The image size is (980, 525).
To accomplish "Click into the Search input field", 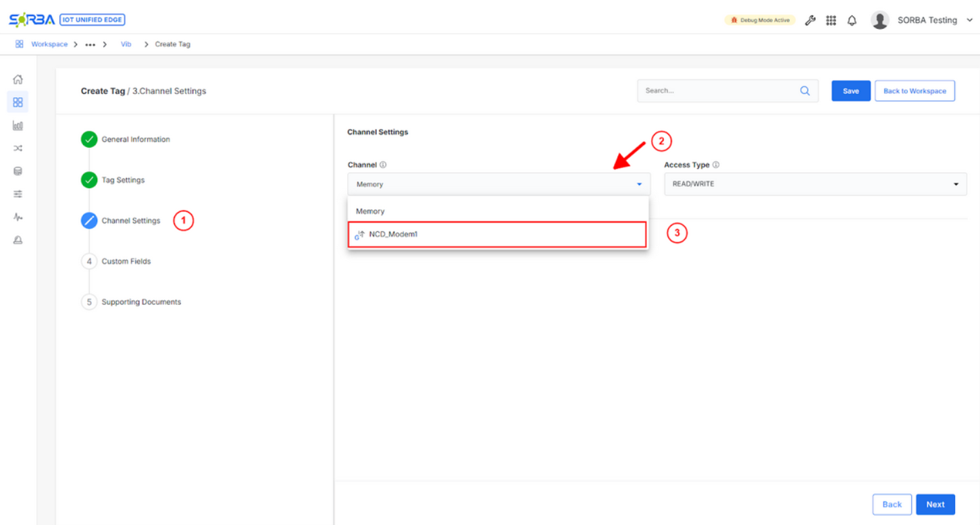I will click(717, 91).
